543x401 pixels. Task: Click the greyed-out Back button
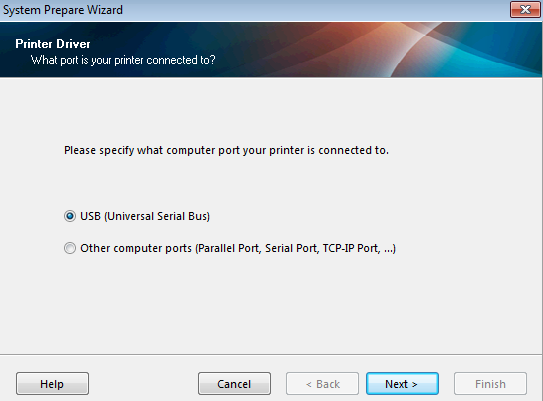(x=322, y=384)
